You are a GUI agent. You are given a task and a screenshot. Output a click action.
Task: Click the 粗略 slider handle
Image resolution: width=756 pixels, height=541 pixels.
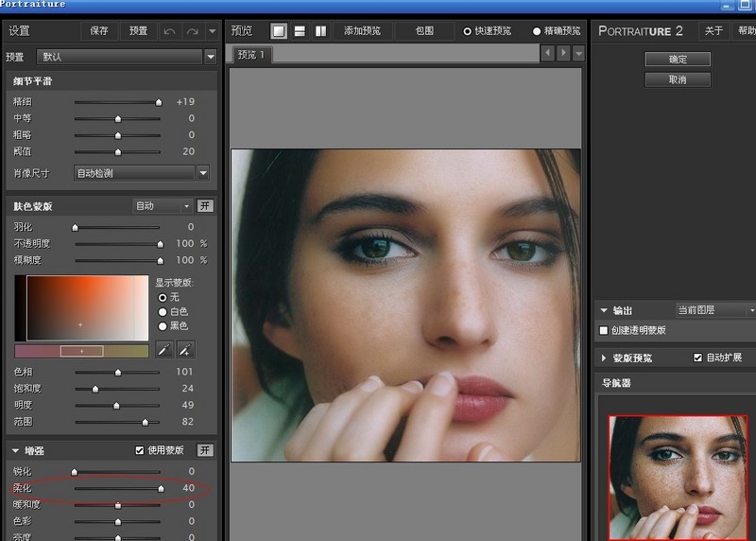coord(117,135)
